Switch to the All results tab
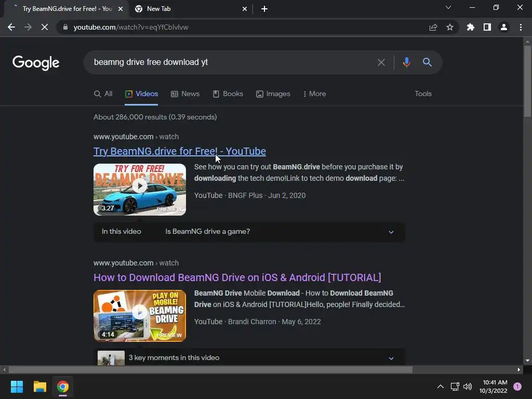 (x=103, y=94)
